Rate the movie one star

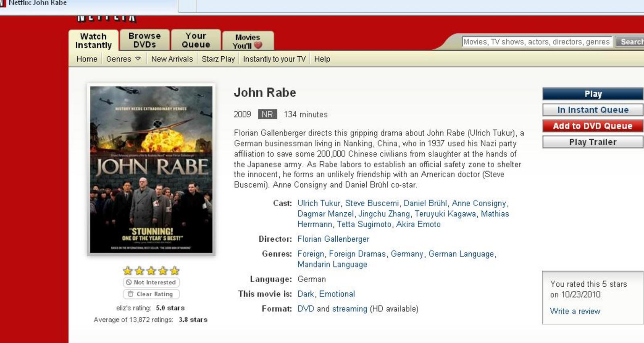coord(128,271)
